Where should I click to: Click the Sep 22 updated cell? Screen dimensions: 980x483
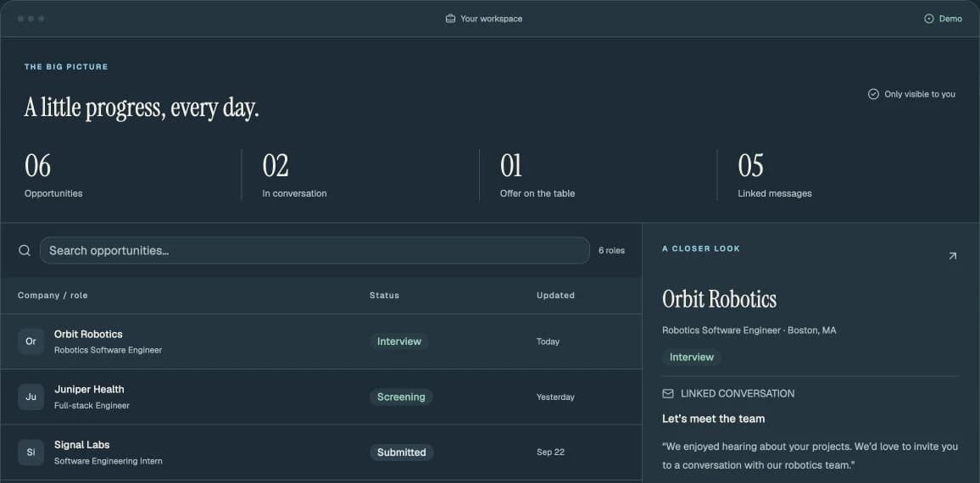click(x=550, y=452)
